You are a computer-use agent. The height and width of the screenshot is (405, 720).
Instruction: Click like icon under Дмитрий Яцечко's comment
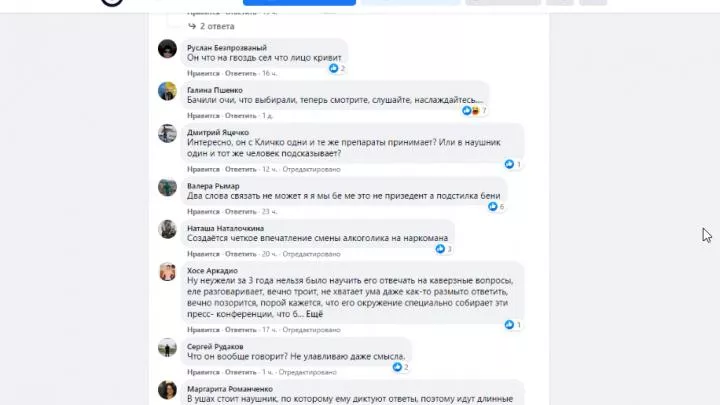pyautogui.click(x=509, y=164)
